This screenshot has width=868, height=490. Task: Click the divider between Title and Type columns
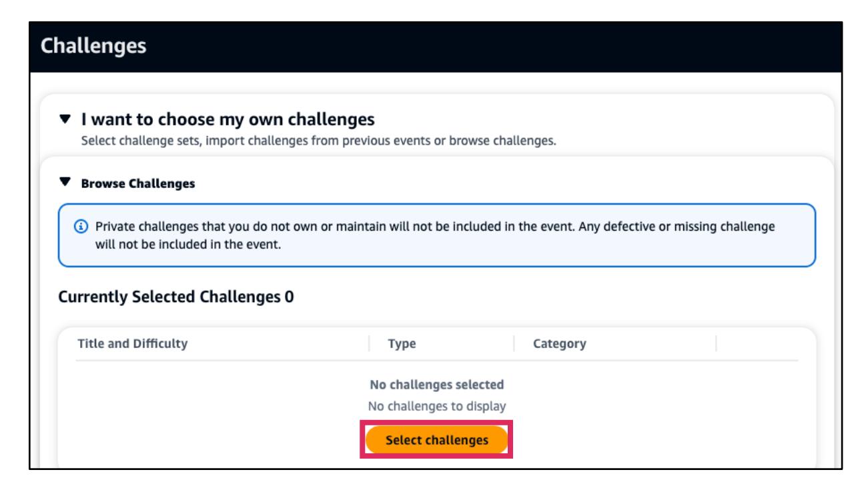(x=369, y=344)
